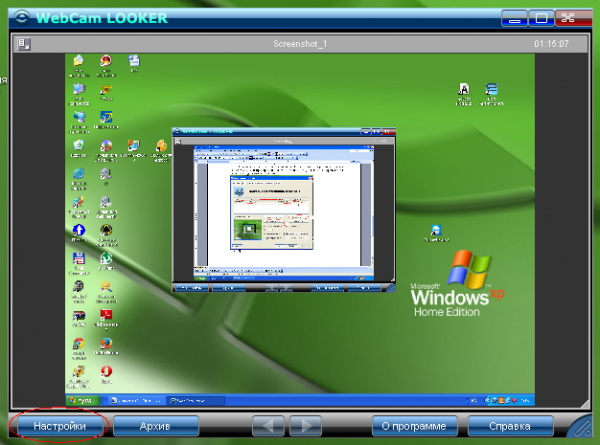Go to next frame with right arrow
Viewport: 600px width, 445px height.
[x=305, y=425]
